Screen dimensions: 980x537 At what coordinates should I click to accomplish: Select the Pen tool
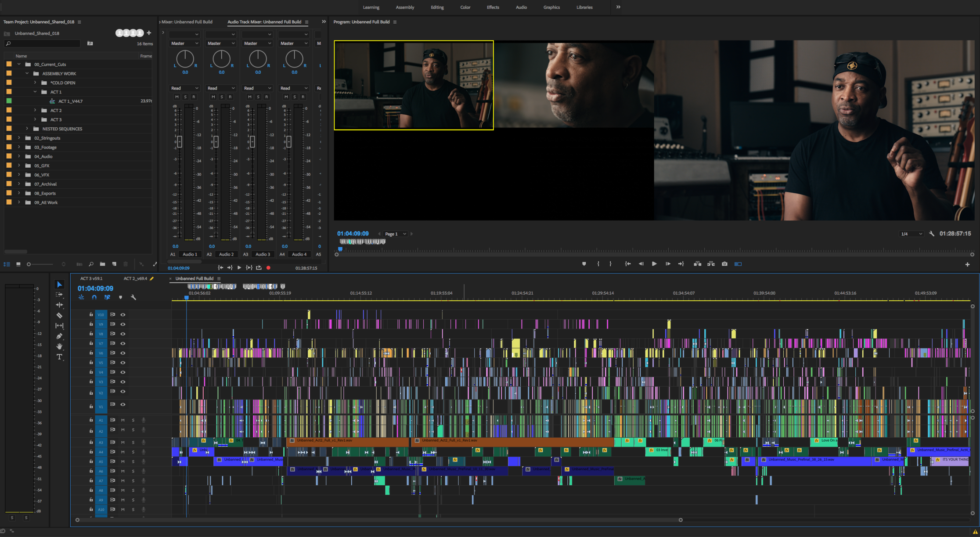click(x=59, y=336)
